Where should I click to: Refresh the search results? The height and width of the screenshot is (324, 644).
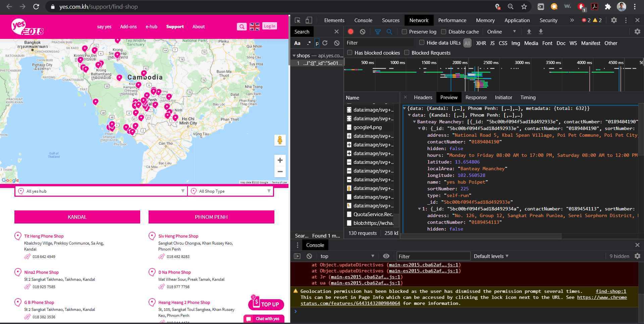tap(325, 43)
